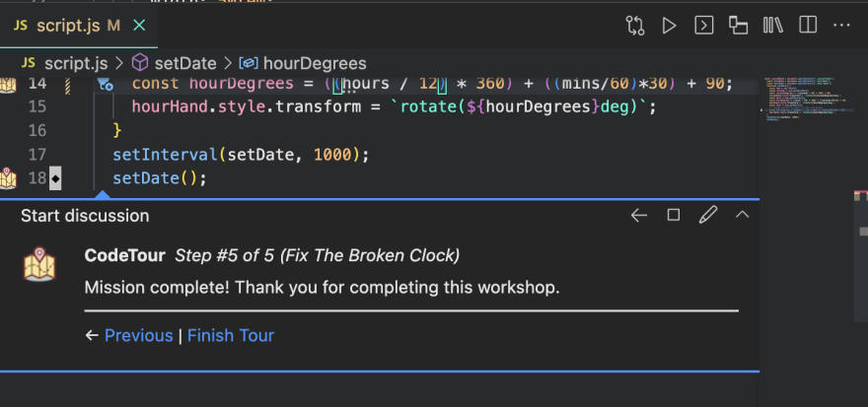Collapse the CodeTour comment panel
This screenshot has height=407, width=868.
(743, 215)
